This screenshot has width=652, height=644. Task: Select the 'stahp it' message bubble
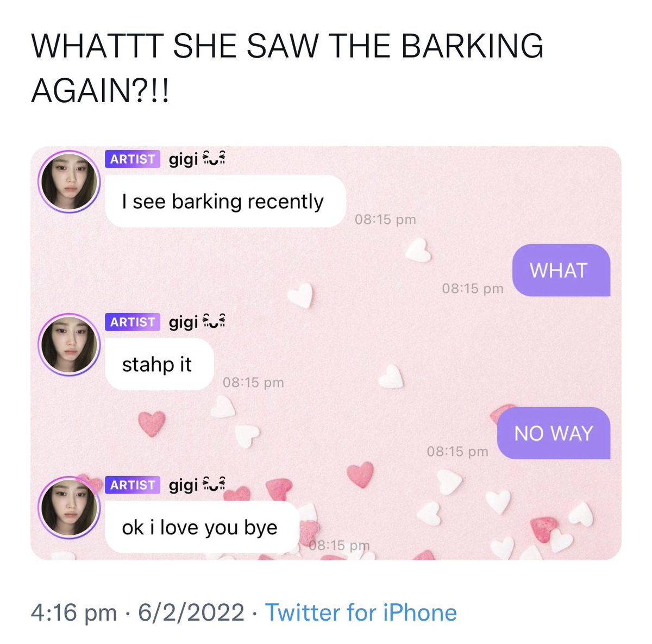(159, 364)
